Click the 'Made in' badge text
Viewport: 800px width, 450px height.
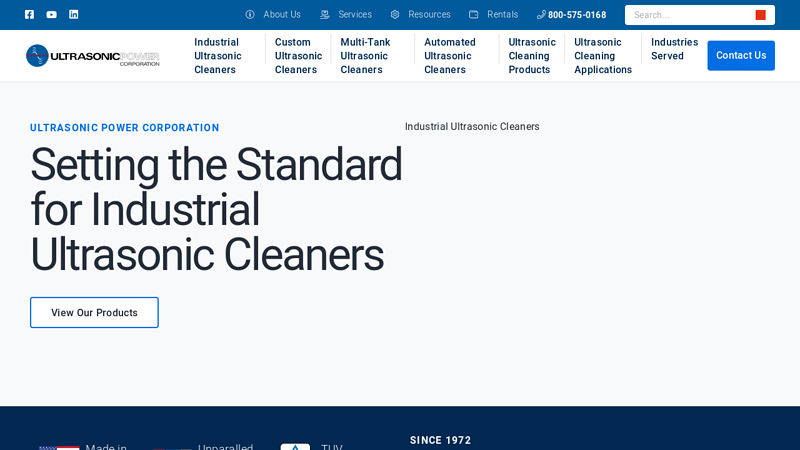(106, 446)
